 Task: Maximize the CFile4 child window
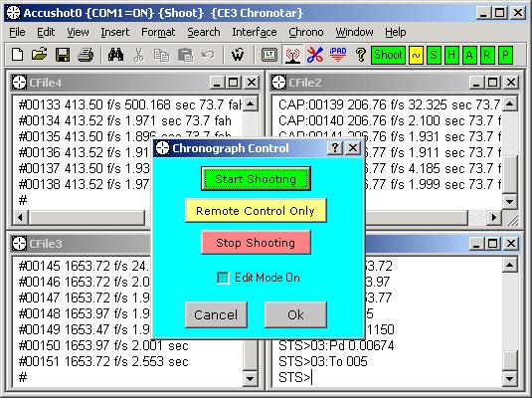pos(233,83)
